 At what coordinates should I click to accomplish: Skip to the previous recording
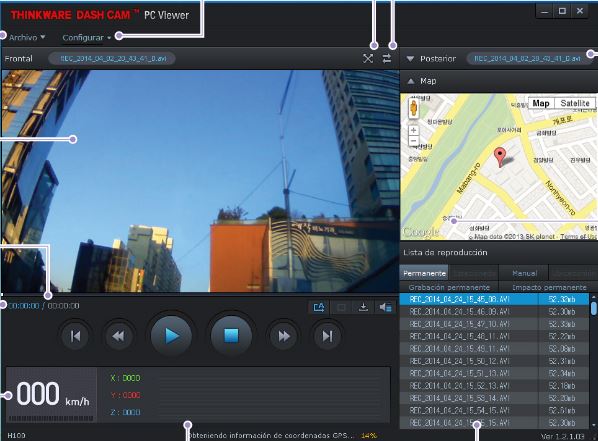76,336
